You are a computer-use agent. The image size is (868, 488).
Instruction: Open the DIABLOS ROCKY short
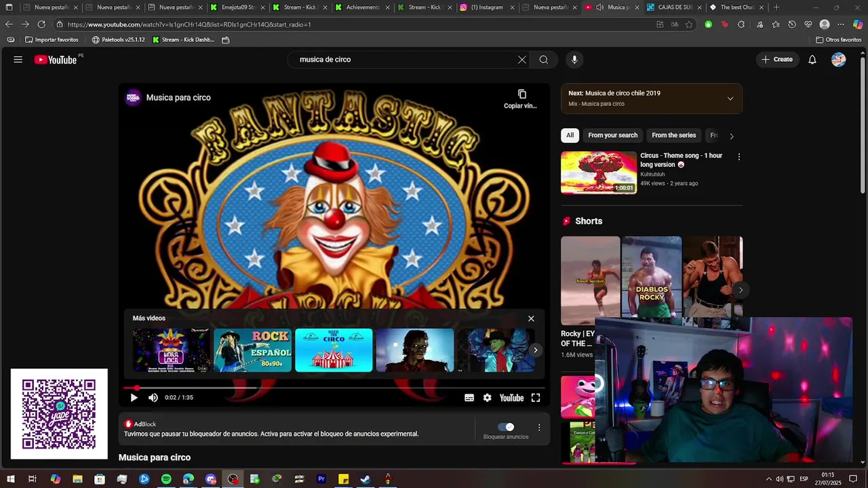pos(652,281)
